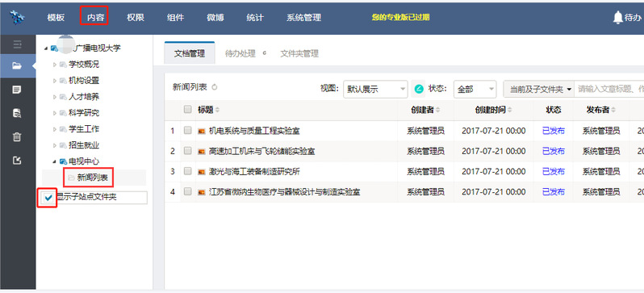Open the 内容 top menu
Image resolution: width=644 pixels, height=293 pixels.
click(96, 18)
